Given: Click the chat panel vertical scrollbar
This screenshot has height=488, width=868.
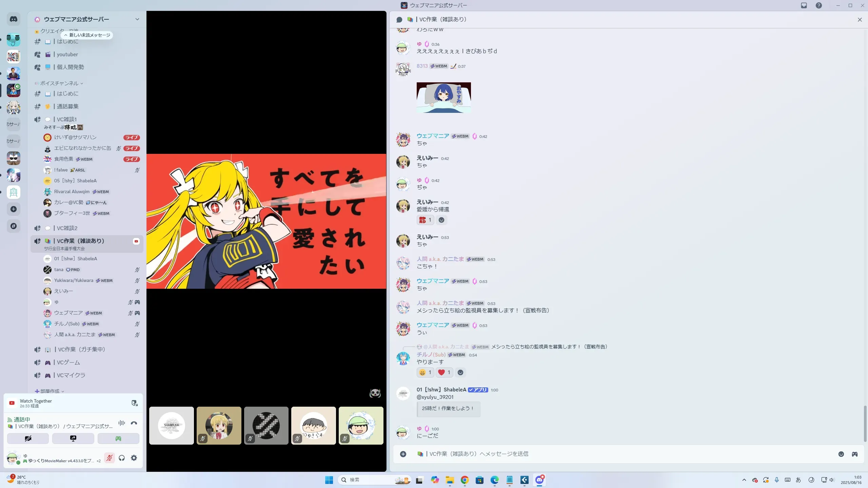Looking at the screenshot, I should pyautogui.click(x=865, y=424).
